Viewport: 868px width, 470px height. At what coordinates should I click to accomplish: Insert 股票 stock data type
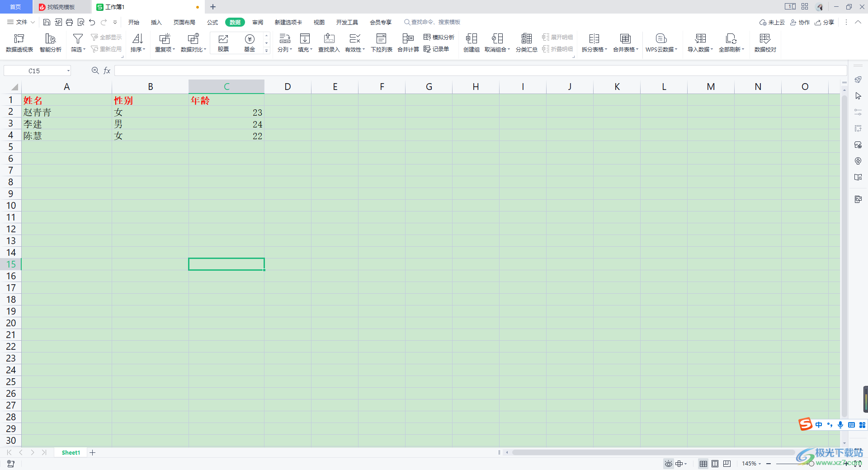tap(223, 43)
